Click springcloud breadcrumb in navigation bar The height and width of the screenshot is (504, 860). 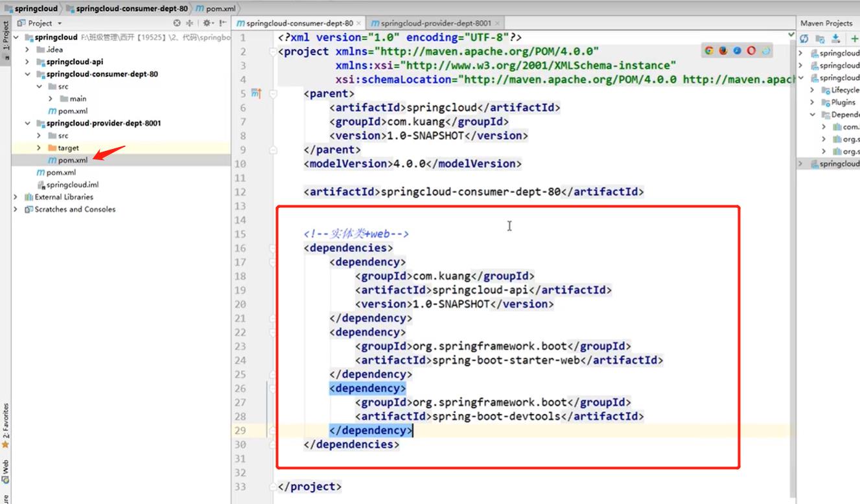pos(30,8)
